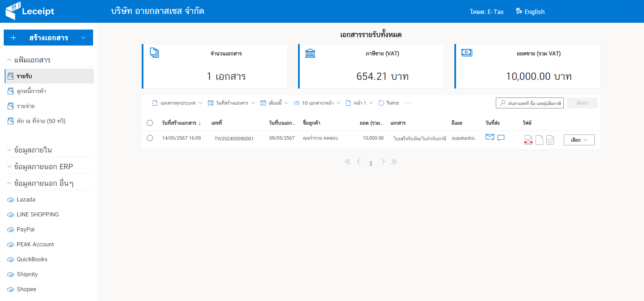Select the row for TIV202405090001
The height and width of the screenshot is (301, 644).
(150, 138)
